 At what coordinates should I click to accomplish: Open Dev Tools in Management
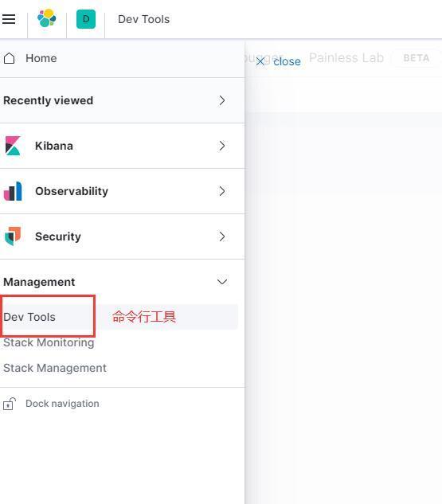(29, 317)
